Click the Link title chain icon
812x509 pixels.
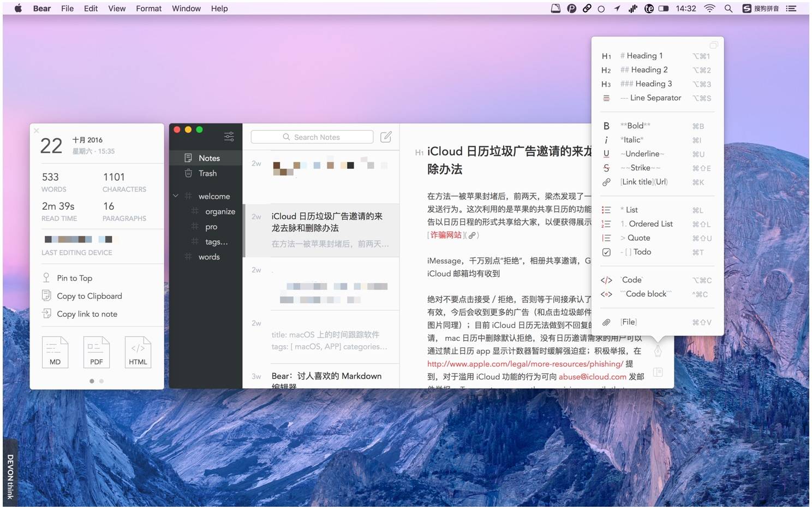coord(606,182)
